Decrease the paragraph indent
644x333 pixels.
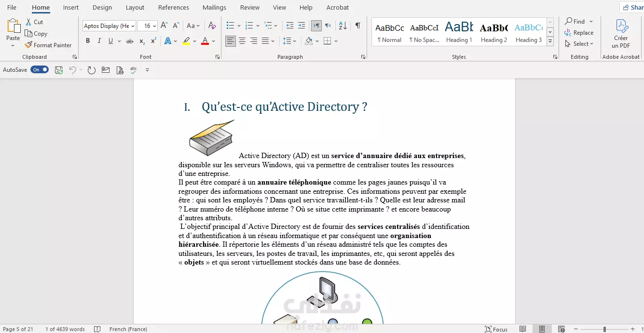pyautogui.click(x=289, y=26)
